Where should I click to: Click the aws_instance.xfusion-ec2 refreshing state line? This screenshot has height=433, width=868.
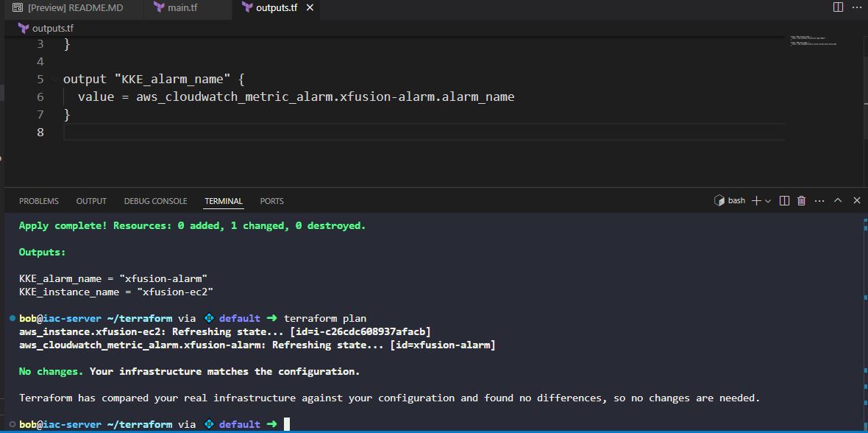click(225, 331)
